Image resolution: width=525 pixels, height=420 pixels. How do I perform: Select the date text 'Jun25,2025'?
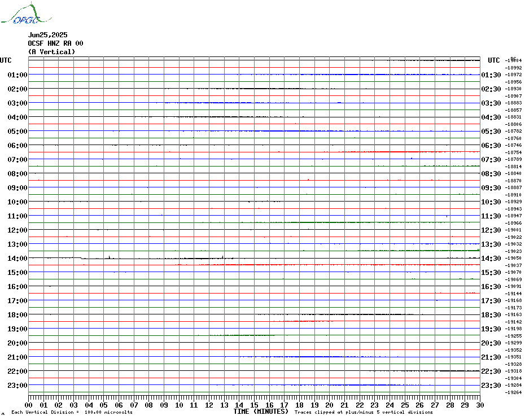tap(47, 35)
